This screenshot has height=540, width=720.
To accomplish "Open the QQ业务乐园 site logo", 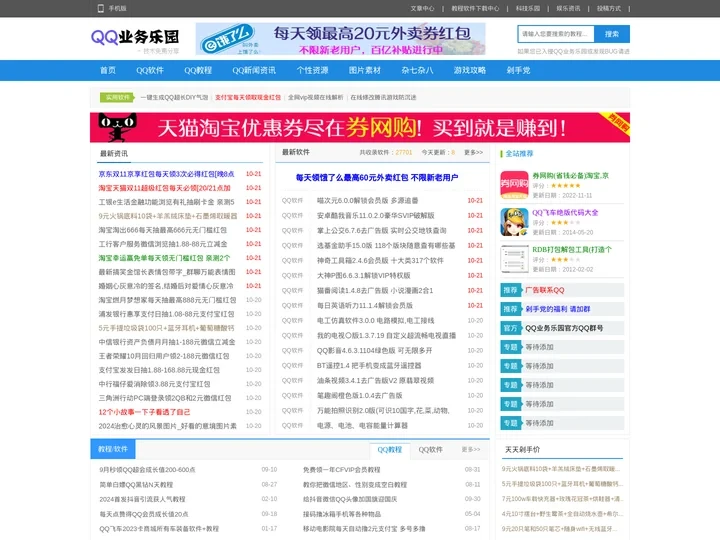I will point(135,37).
